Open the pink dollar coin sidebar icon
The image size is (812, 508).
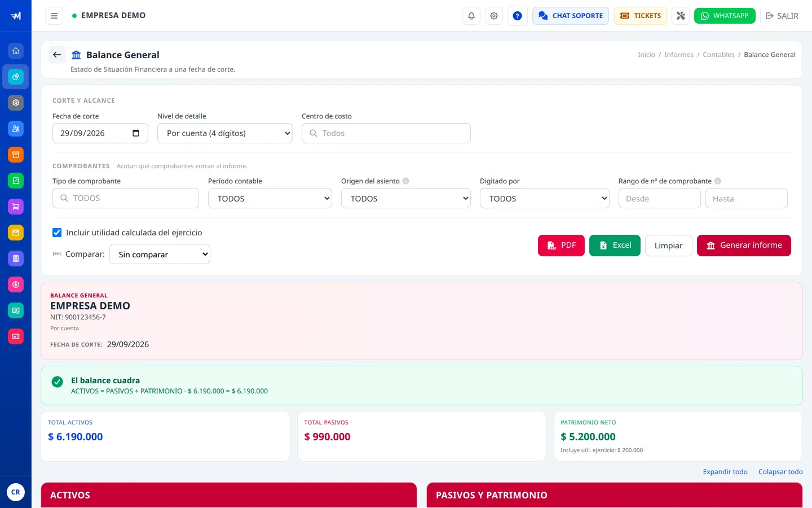(x=16, y=284)
